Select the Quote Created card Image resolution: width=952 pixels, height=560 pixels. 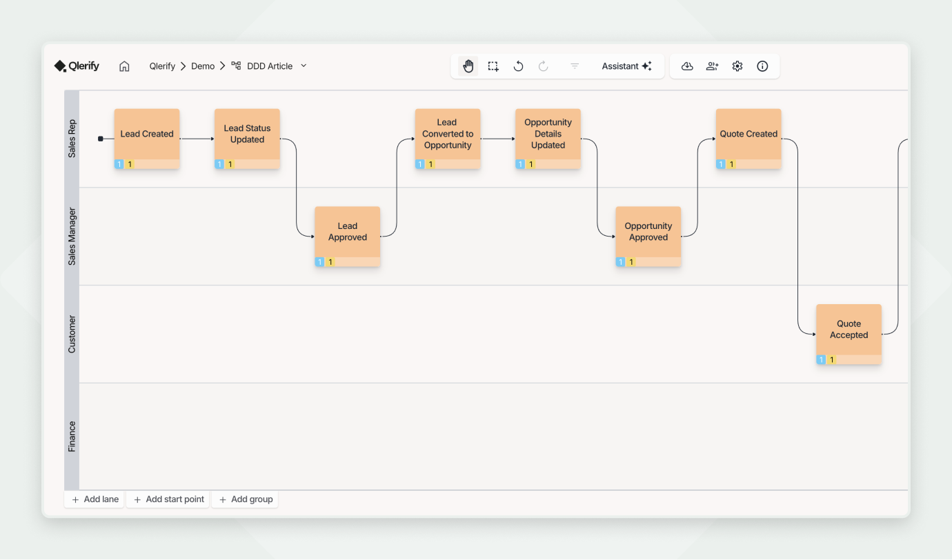pyautogui.click(x=748, y=139)
